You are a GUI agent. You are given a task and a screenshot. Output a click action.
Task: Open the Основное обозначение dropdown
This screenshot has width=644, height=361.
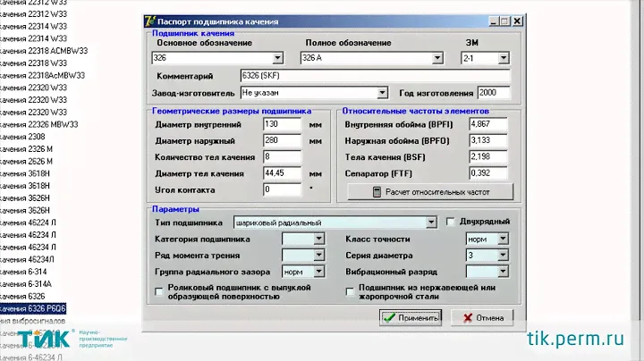(277, 58)
